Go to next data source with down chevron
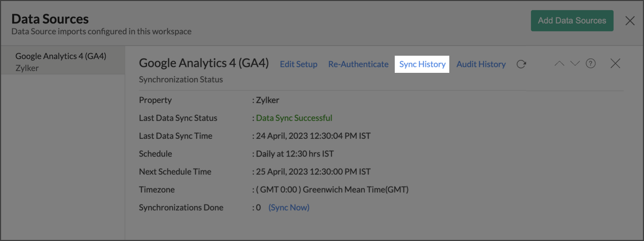 (575, 64)
